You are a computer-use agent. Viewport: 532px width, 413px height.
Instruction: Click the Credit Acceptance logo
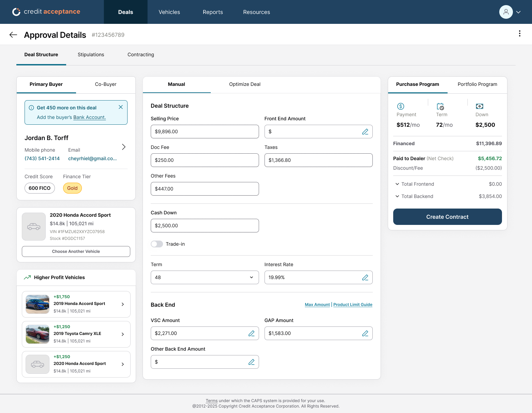tap(46, 12)
